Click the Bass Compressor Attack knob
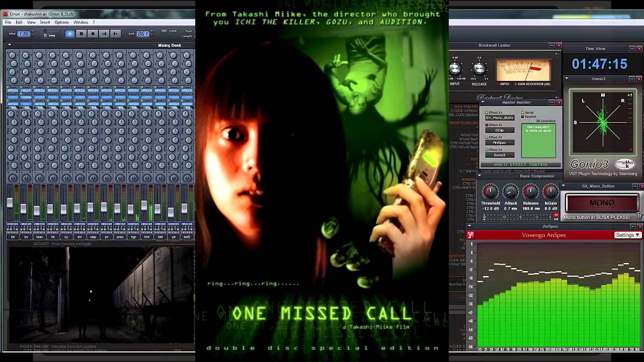 [x=511, y=192]
